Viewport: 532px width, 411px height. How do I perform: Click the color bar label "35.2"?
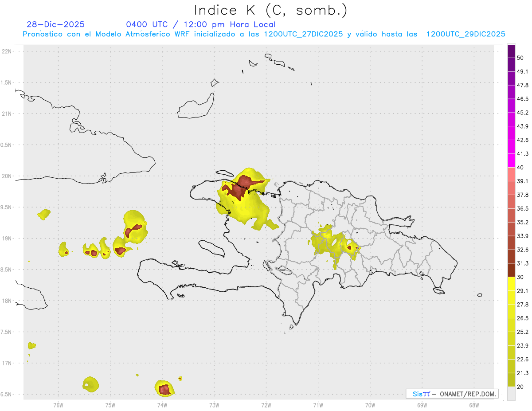523,222
